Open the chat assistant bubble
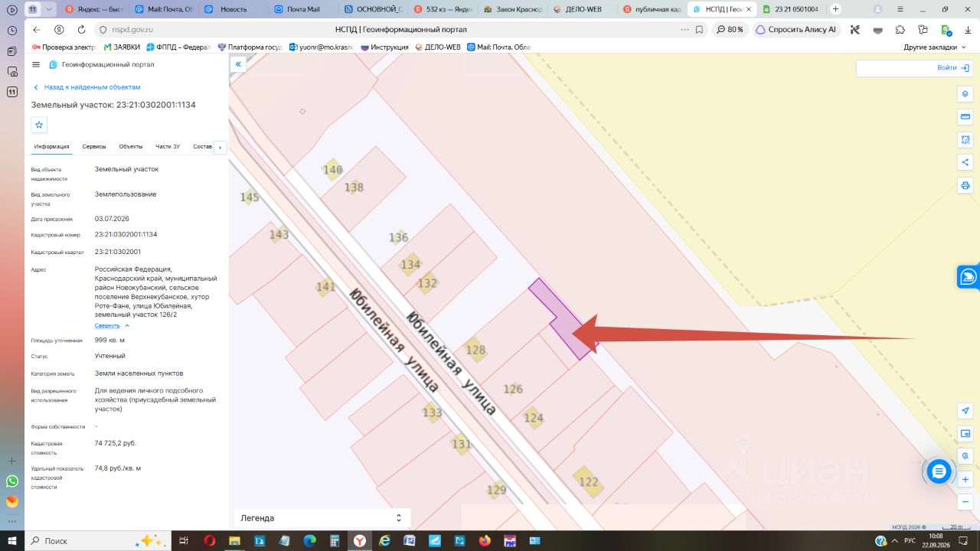This screenshot has height=551, width=980. [x=939, y=471]
